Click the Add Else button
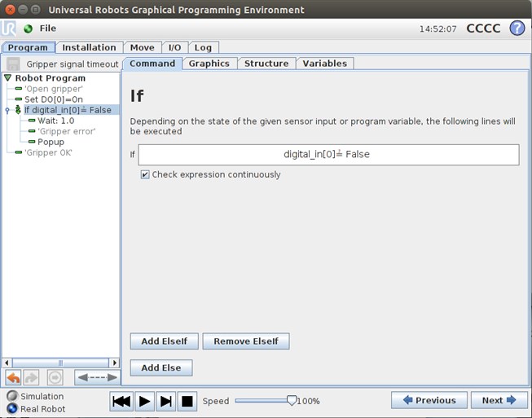The image size is (532, 418). [x=161, y=367]
